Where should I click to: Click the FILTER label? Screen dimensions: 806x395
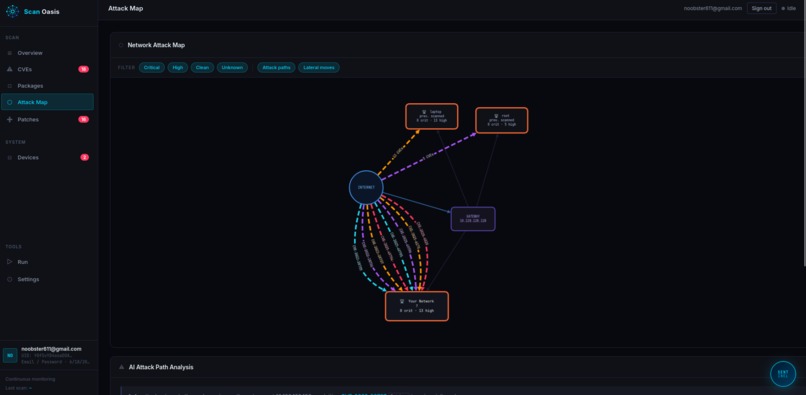(x=126, y=67)
